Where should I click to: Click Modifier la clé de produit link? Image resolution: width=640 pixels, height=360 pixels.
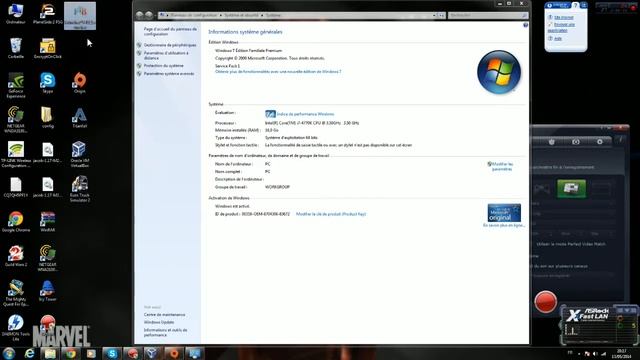click(x=331, y=214)
